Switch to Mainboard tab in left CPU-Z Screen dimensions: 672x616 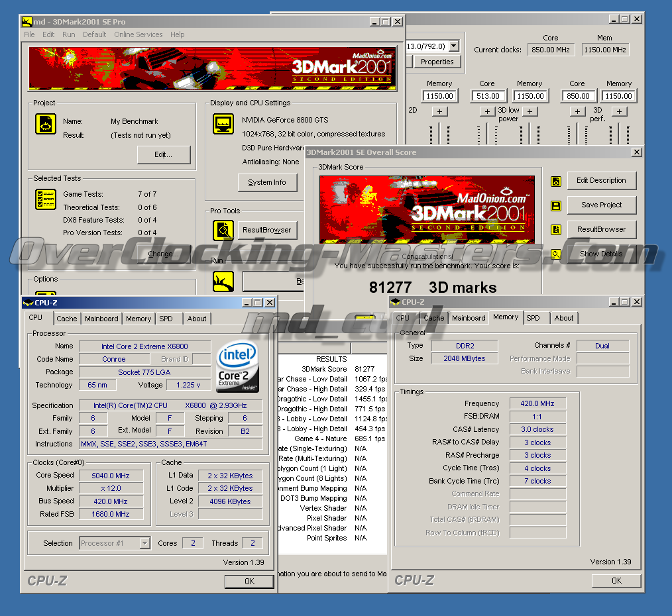pos(101,319)
